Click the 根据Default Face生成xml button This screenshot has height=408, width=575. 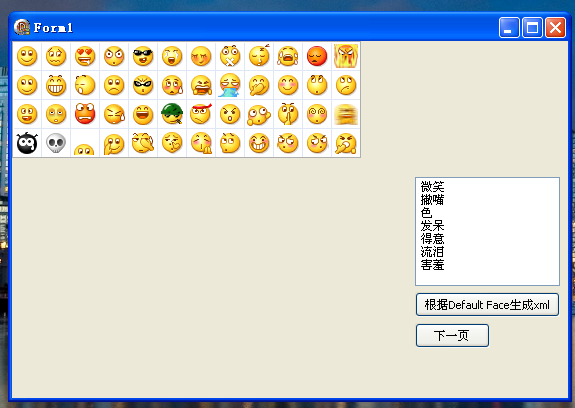point(487,305)
